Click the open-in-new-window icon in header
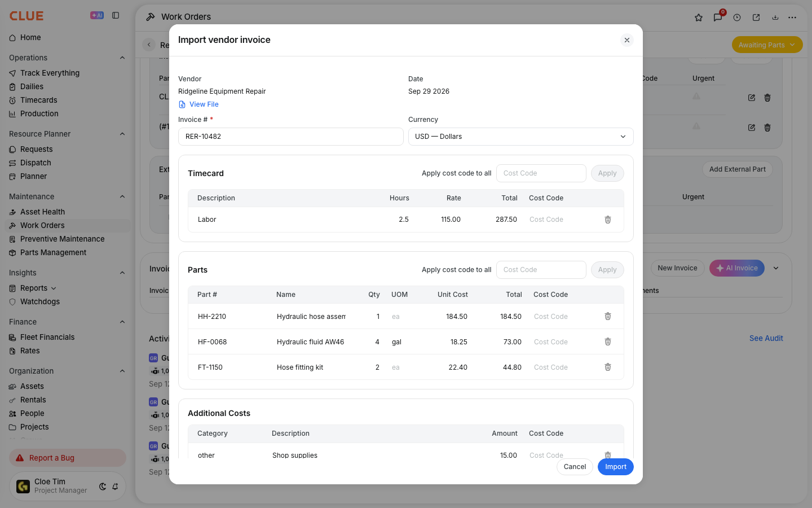The height and width of the screenshot is (508, 812). 756,17
